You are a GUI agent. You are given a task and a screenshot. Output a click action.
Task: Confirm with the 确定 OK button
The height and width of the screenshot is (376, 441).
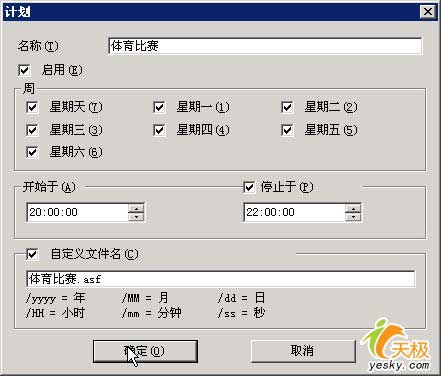pos(145,351)
